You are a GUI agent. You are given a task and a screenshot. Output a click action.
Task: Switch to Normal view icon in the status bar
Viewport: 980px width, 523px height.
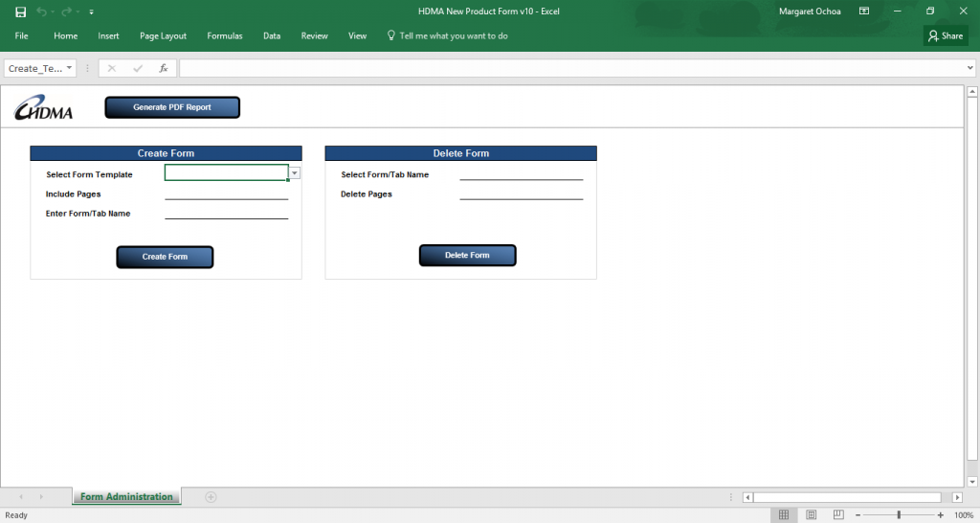click(784, 515)
